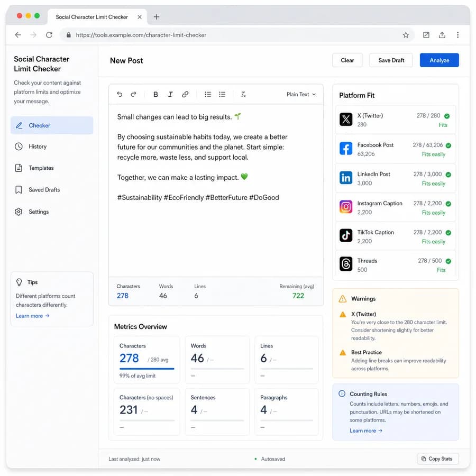Click the LinkedIn platform logo
The image size is (476, 476).
point(346,178)
